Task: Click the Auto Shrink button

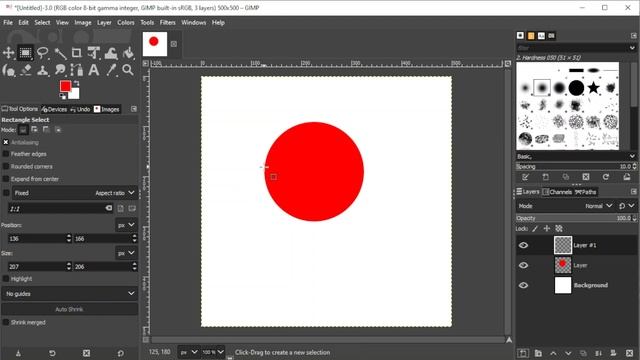Action: coord(69,309)
